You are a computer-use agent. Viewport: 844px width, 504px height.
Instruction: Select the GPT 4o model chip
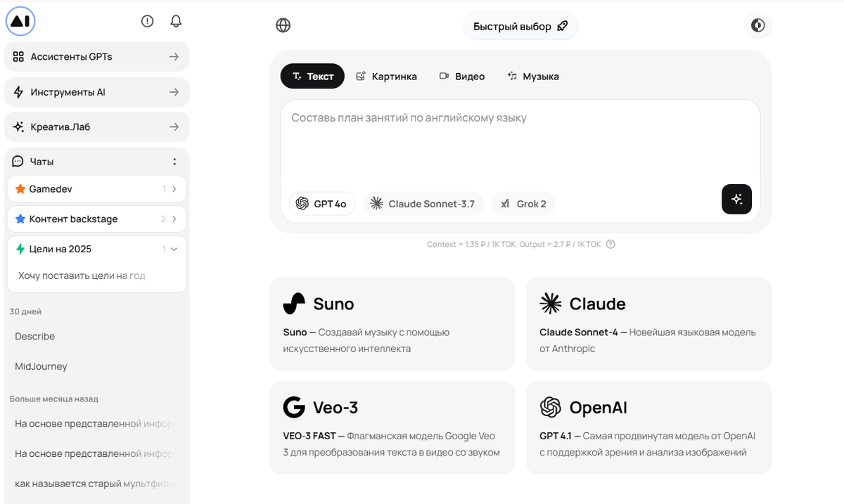click(x=322, y=204)
